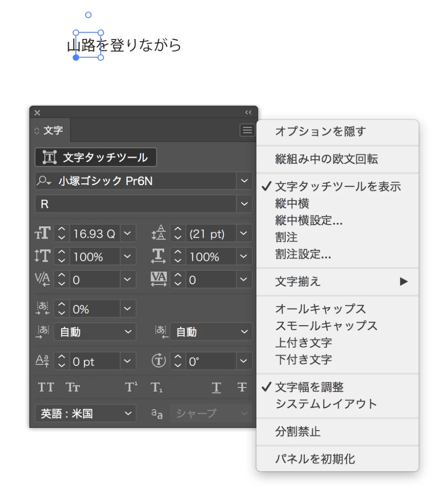Toggle the Small Caps Tr button
The height and width of the screenshot is (490, 448).
[73, 387]
